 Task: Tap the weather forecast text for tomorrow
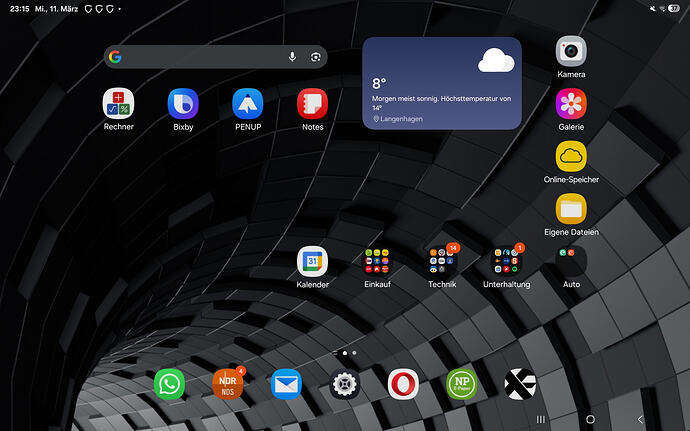(x=441, y=103)
